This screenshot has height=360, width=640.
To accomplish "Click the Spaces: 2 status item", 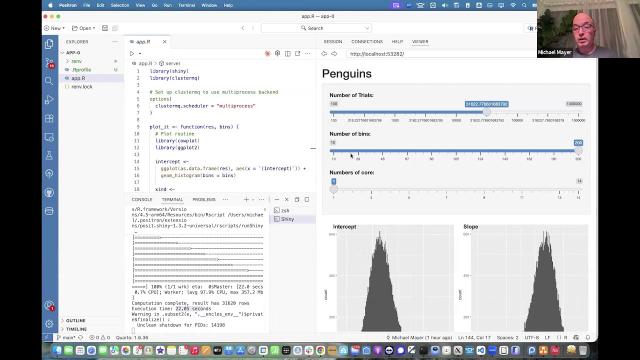I will [507, 338].
